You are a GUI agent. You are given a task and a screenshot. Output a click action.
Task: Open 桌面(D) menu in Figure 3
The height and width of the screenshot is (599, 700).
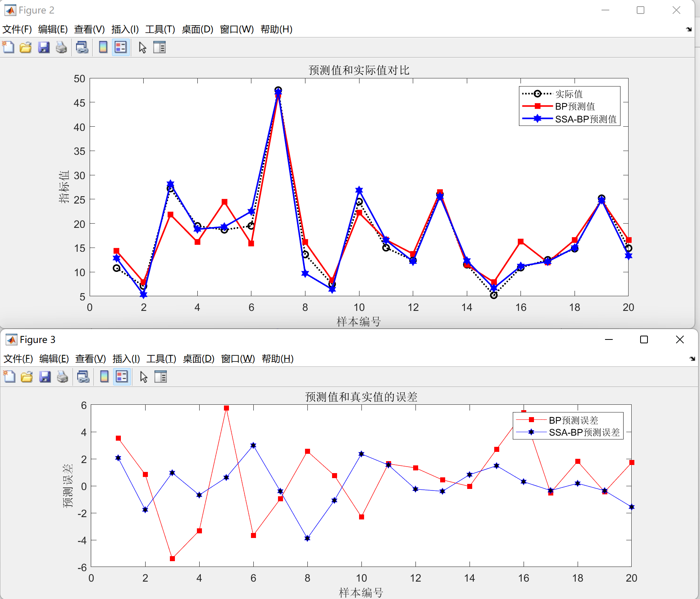click(x=198, y=359)
